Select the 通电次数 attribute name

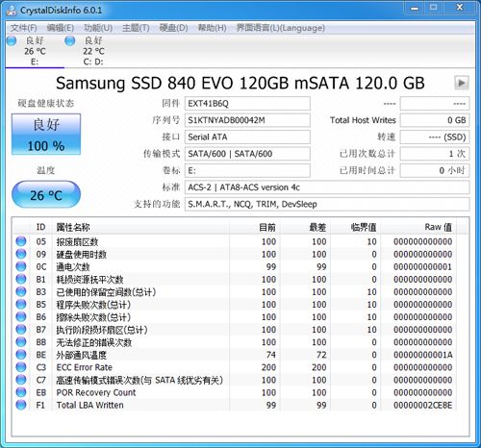(73, 267)
